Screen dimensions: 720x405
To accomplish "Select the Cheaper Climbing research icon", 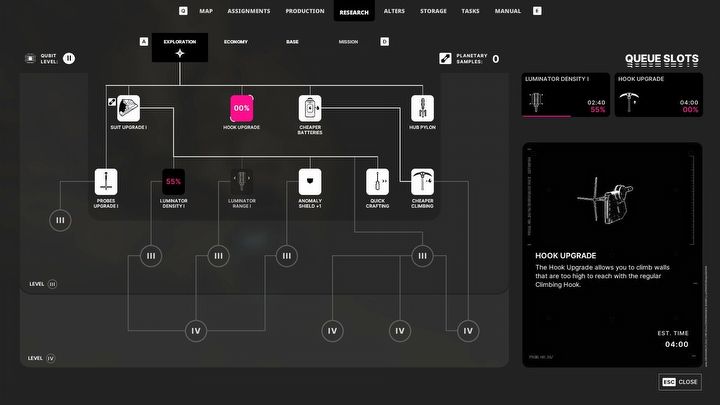I will click(423, 181).
